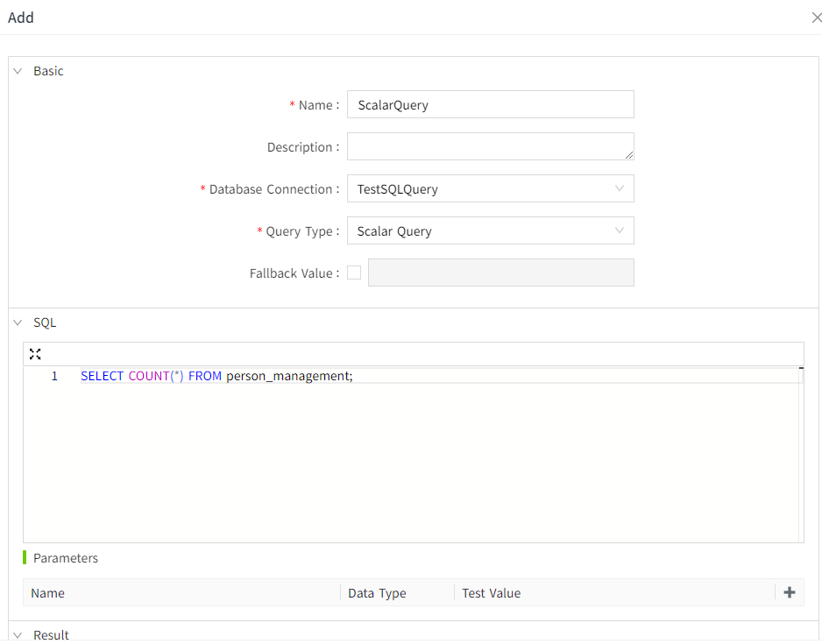Screen dimensions: 822x644
Task: Collapse the Basic section
Action: point(18,71)
